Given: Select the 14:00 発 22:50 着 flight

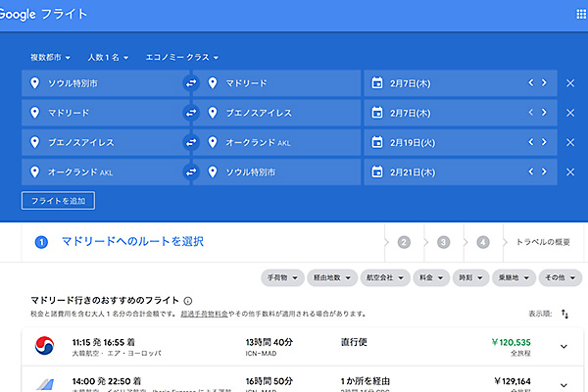Looking at the screenshot, I should [302, 379].
